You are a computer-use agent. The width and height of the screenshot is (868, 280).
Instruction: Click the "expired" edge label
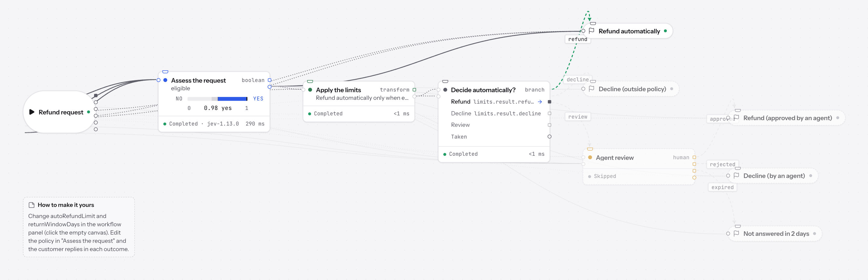[722, 187]
